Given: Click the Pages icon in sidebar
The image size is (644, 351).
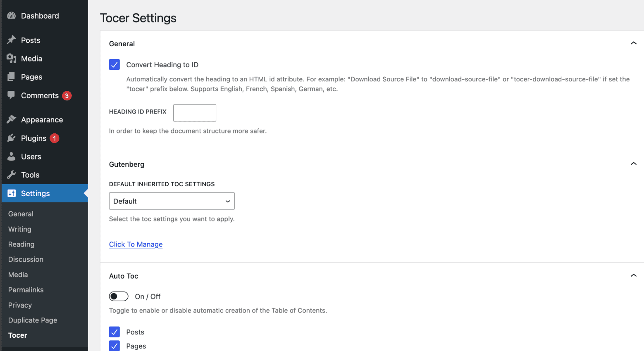Looking at the screenshot, I should 11,77.
